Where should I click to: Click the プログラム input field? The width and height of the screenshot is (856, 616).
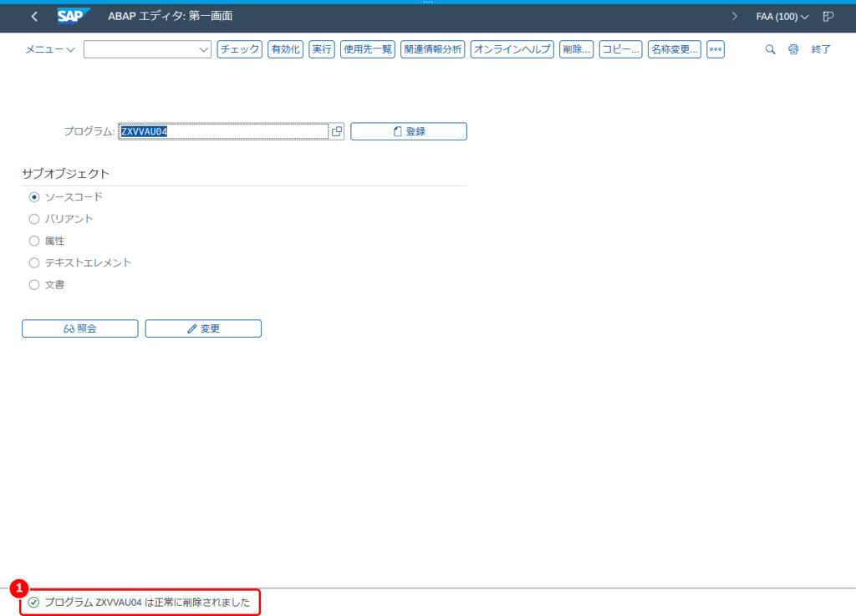click(x=224, y=131)
